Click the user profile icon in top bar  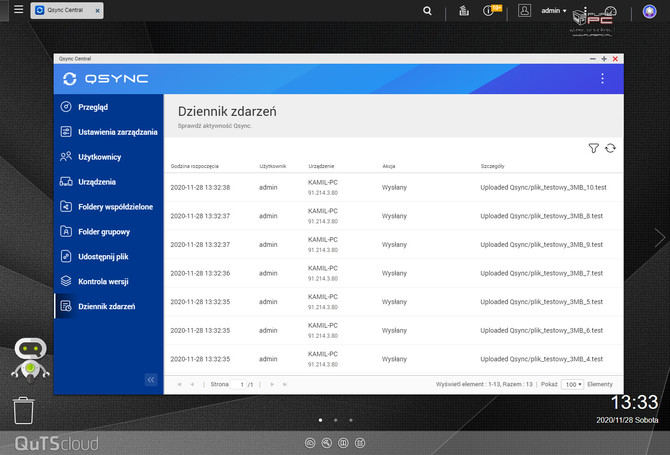click(x=524, y=10)
